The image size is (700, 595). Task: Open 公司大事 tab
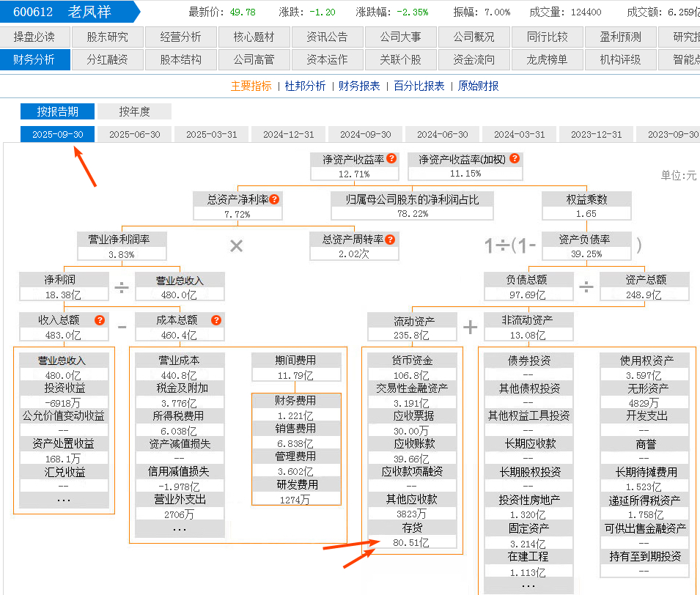(x=400, y=37)
